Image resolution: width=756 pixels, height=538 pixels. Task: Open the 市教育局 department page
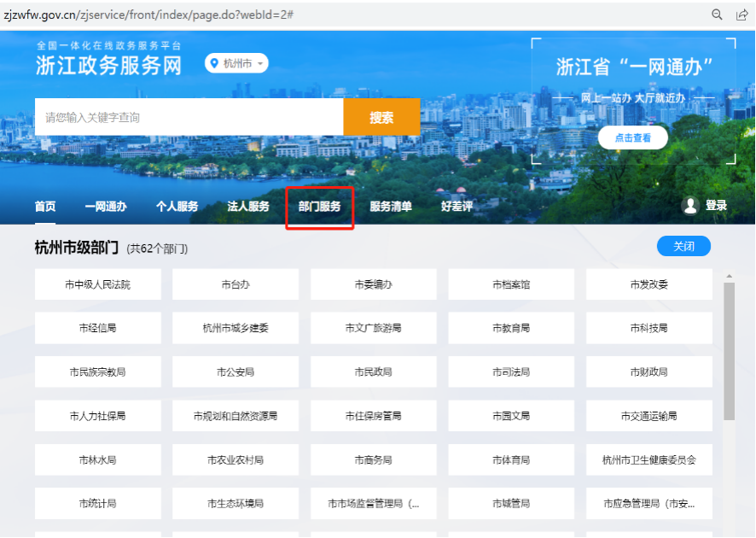point(511,328)
